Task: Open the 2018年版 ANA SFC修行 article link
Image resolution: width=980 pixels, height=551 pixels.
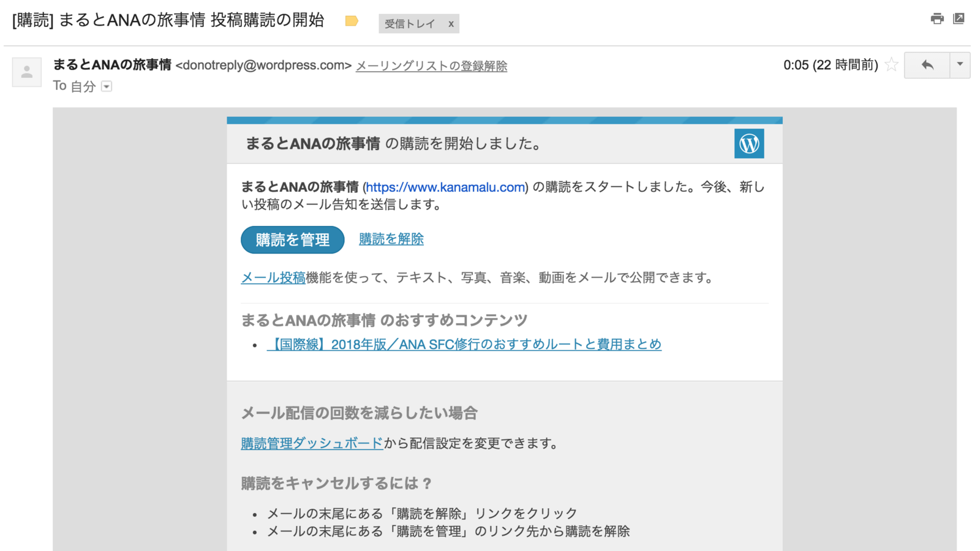Action: click(464, 345)
